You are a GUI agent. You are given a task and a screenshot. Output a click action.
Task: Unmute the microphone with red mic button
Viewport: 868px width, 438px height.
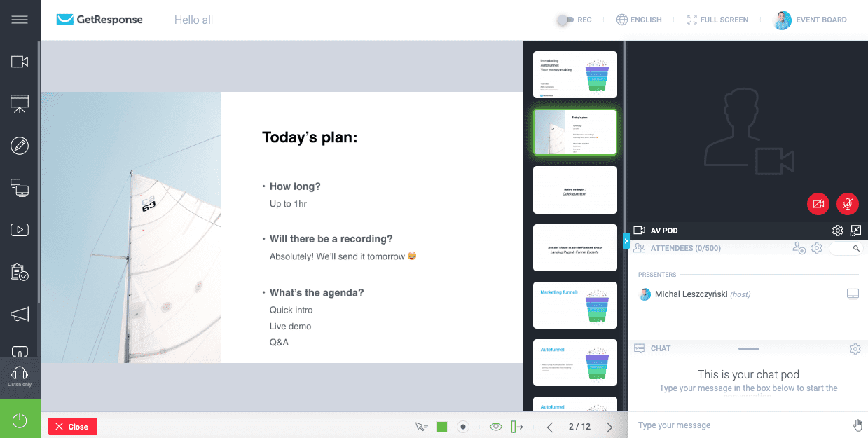coord(848,204)
